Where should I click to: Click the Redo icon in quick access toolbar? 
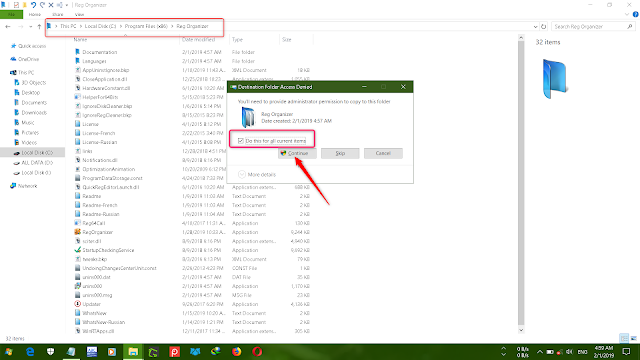click(42, 5)
